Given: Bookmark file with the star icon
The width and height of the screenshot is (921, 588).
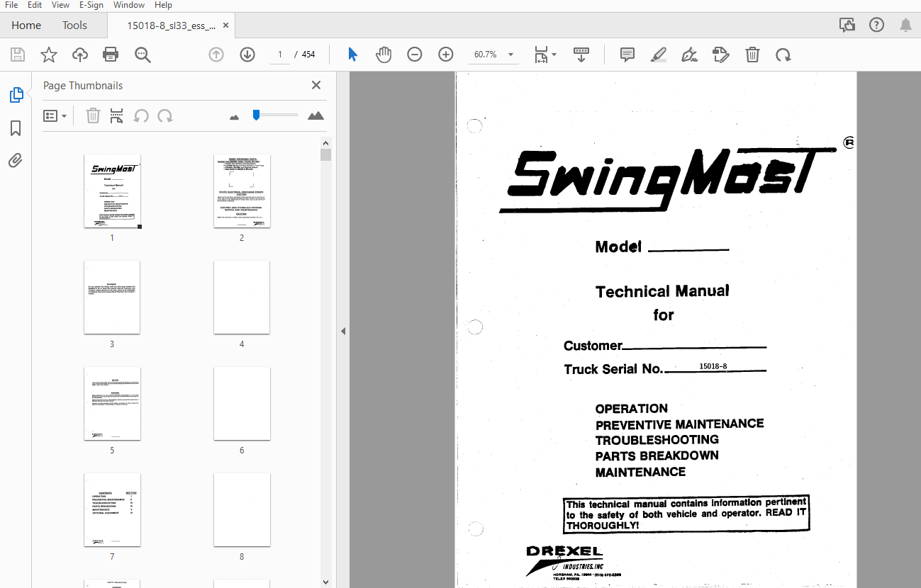Looking at the screenshot, I should [49, 55].
